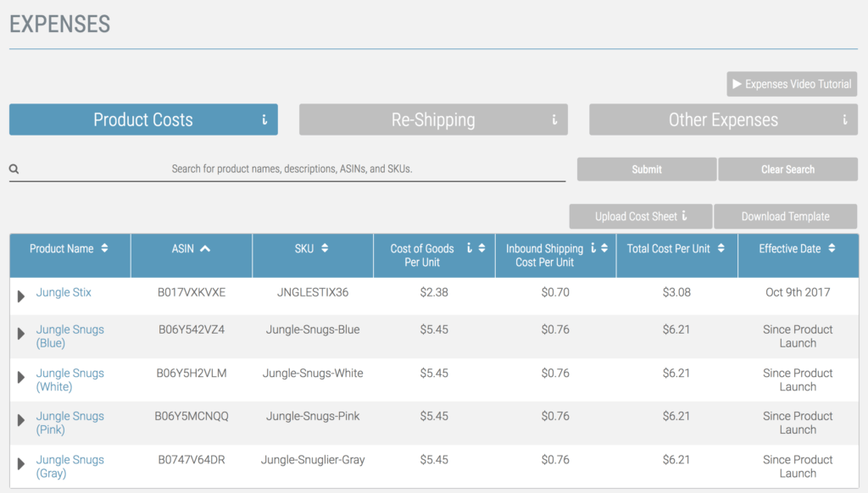Sort table by Product Name

tap(104, 248)
